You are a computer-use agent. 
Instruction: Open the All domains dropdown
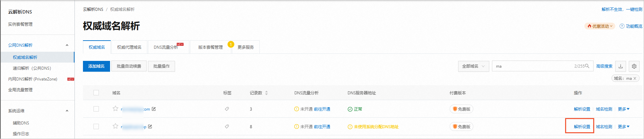pyautogui.click(x=473, y=66)
